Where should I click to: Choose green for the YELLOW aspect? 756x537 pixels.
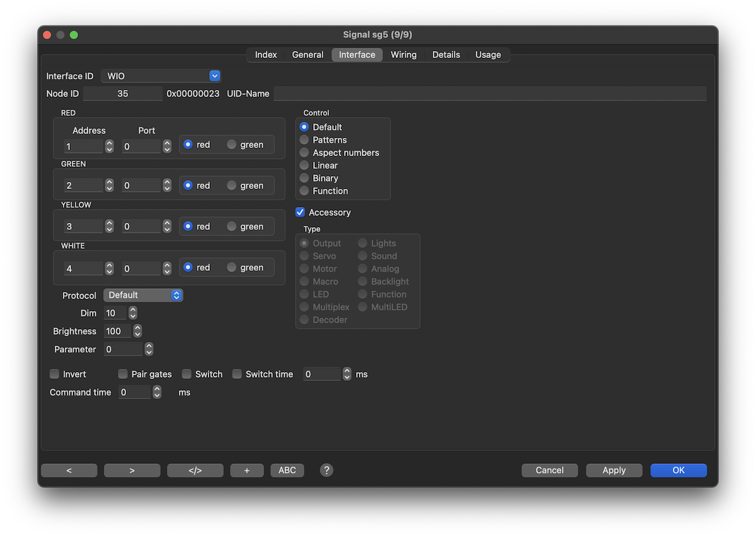(232, 227)
